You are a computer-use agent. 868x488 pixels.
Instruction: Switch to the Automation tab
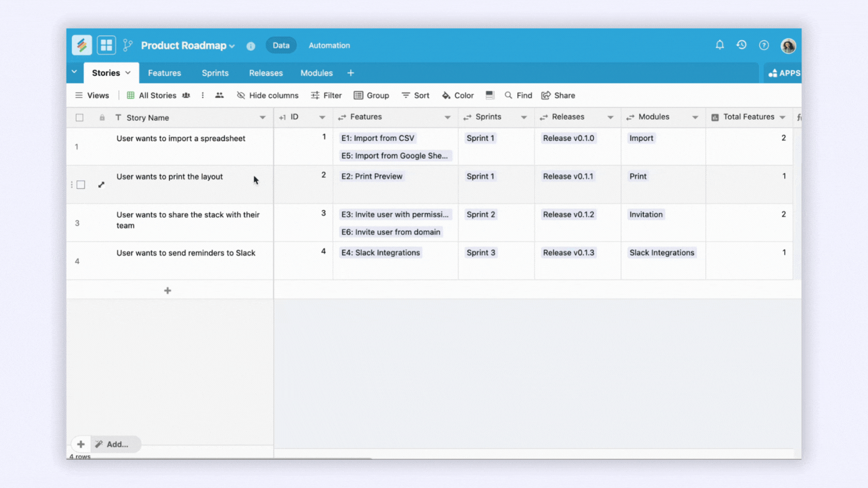(x=329, y=45)
